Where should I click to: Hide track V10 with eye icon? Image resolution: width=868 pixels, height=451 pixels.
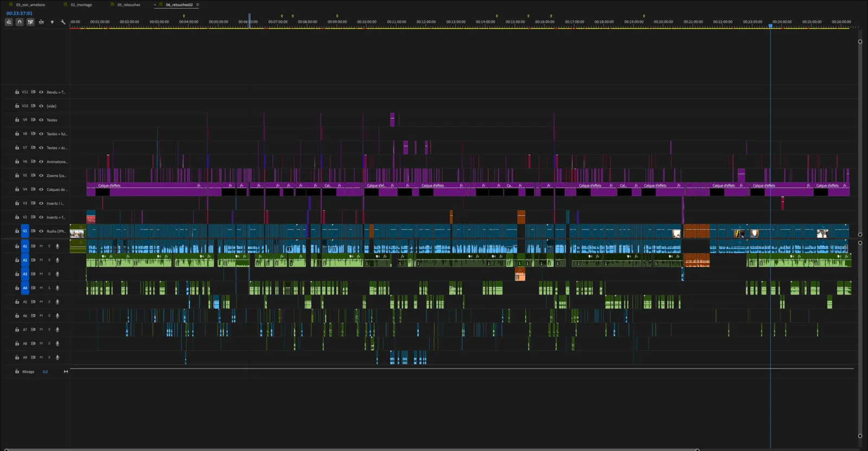point(41,106)
